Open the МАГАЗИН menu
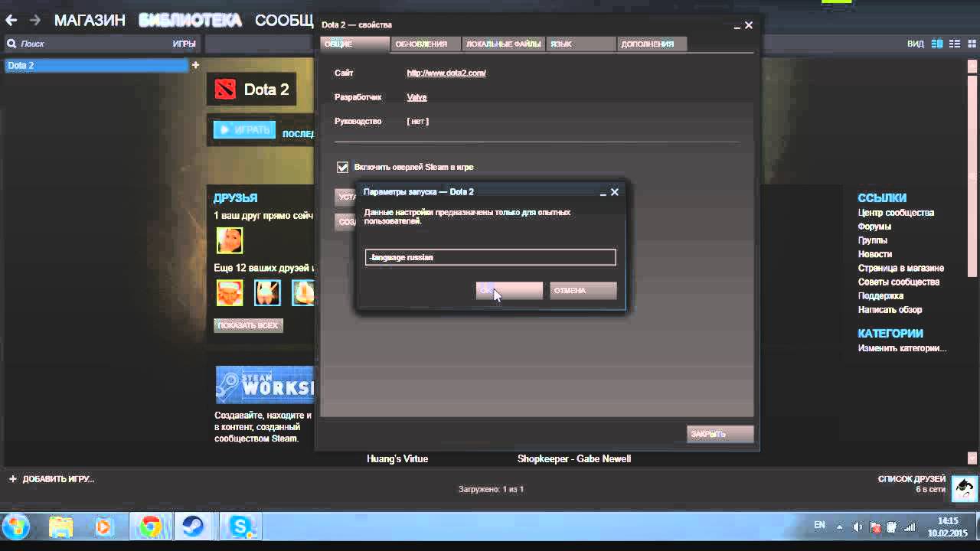Viewport: 980px width, 551px height. click(90, 21)
